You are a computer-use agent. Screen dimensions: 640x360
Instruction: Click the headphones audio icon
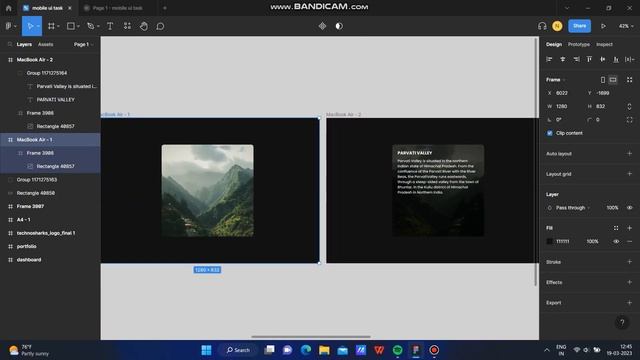coord(542,26)
